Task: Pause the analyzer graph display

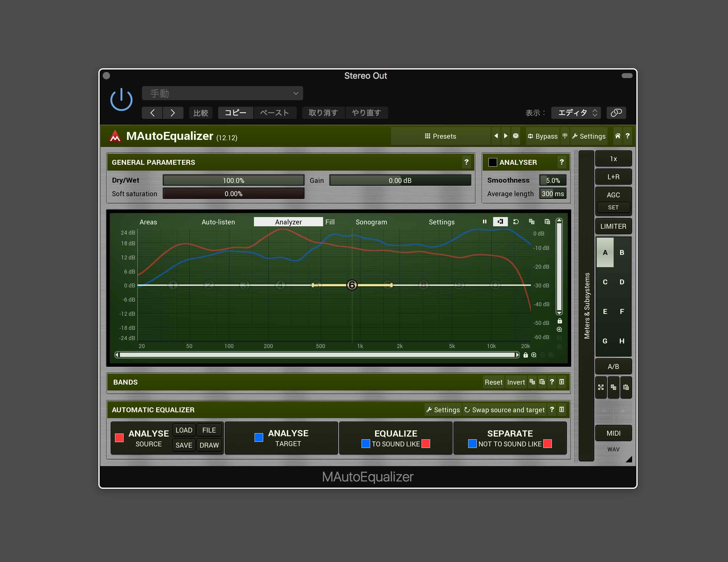Action: click(485, 222)
